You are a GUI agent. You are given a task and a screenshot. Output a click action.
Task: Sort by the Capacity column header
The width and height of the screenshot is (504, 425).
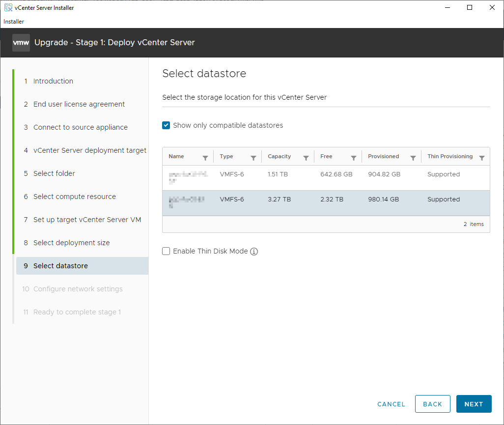coord(280,156)
